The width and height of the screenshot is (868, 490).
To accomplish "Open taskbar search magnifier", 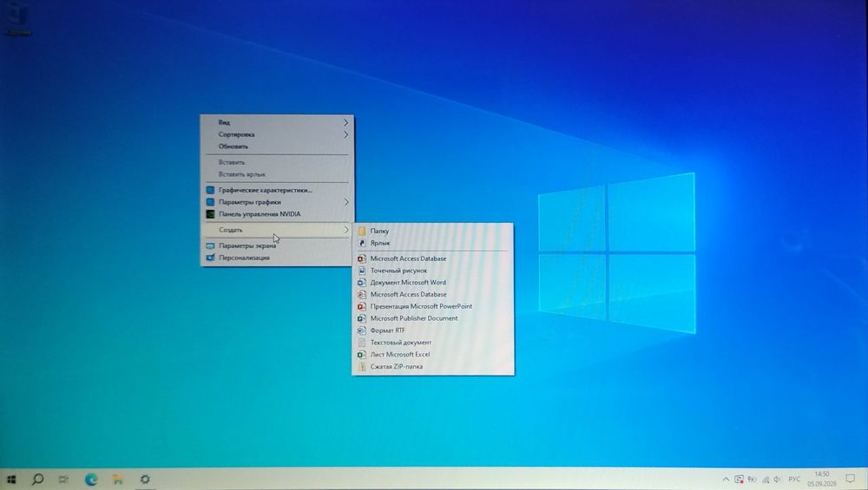I will click(x=37, y=480).
